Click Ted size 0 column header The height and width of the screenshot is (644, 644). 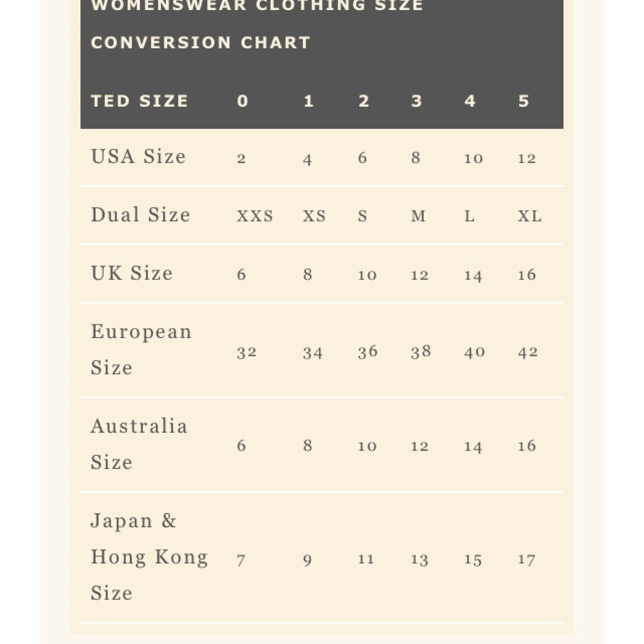(242, 101)
